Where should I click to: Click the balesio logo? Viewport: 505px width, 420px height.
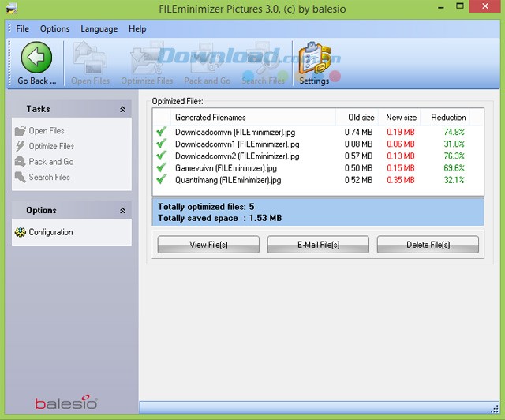click(x=66, y=403)
